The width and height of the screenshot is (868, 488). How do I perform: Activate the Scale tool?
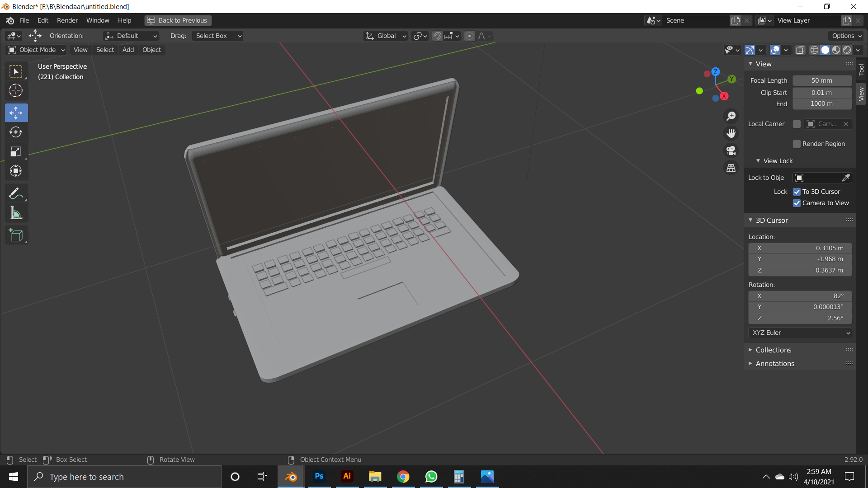tap(16, 152)
